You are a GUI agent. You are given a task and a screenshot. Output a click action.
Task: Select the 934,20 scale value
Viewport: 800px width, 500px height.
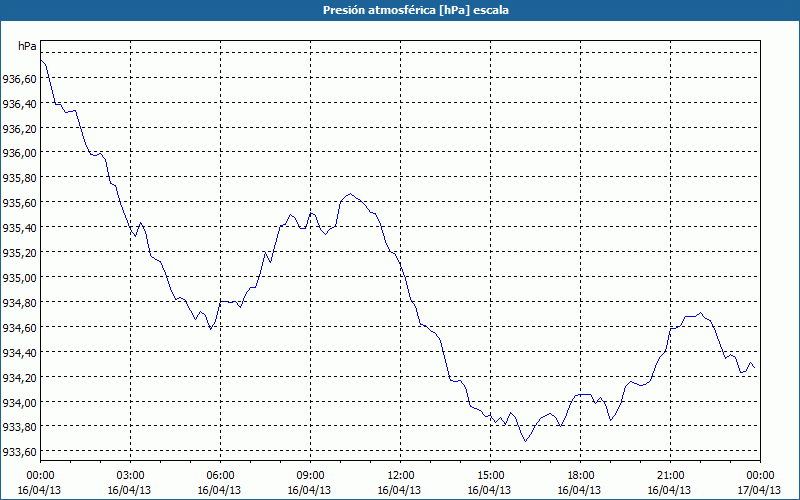point(20,378)
